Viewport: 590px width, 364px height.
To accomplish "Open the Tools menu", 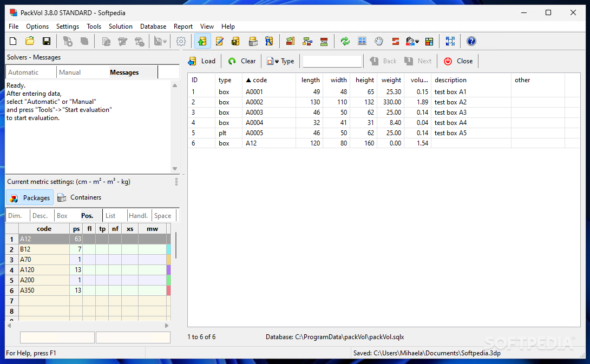I will click(x=94, y=27).
